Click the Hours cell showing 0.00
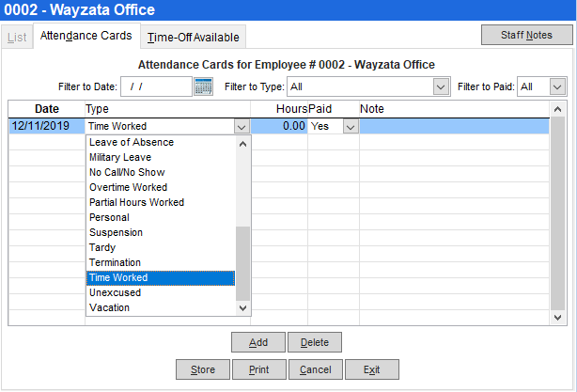This screenshot has width=577, height=392. pos(279,126)
